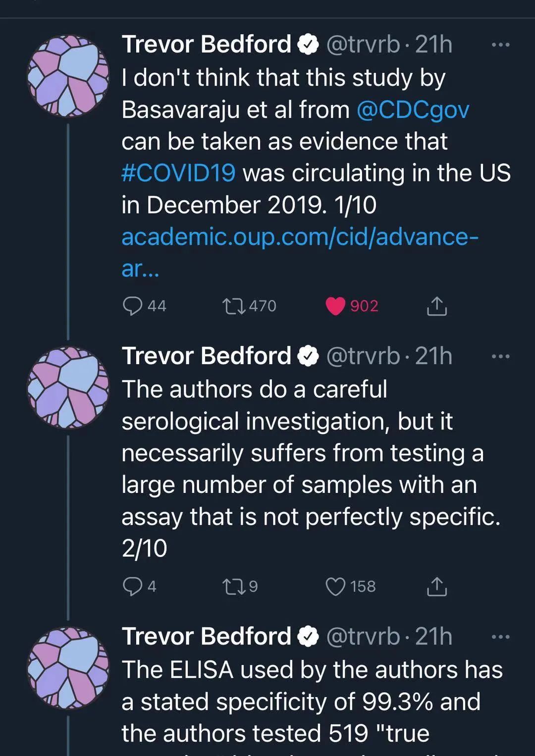
Task: Share the first tweet about Basavaraju study
Action: [436, 307]
